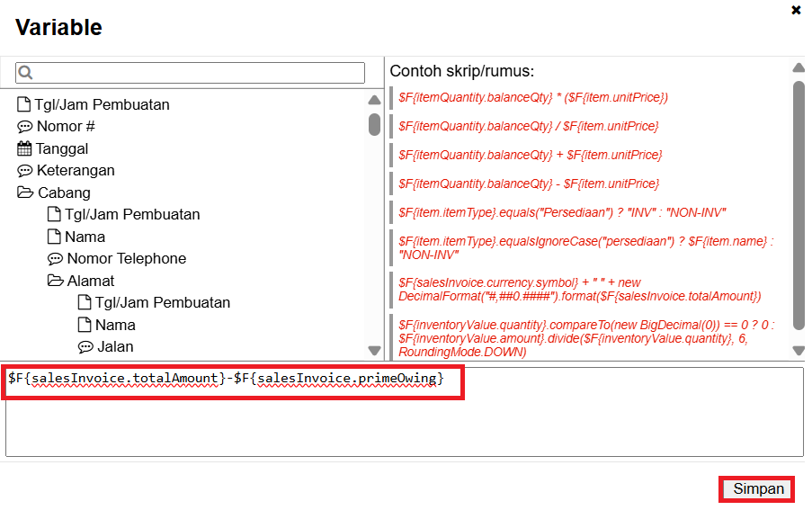Close the Variable dialog
The height and width of the screenshot is (519, 812).
tap(796, 10)
